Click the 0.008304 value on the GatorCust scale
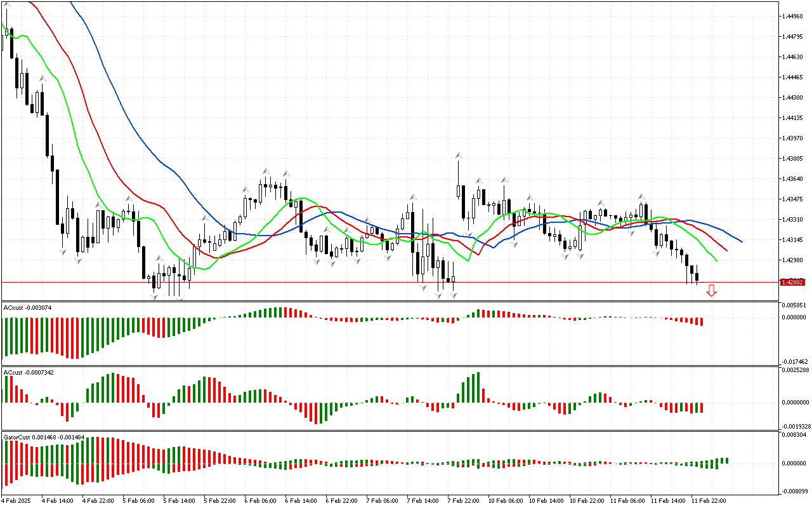 (796, 435)
